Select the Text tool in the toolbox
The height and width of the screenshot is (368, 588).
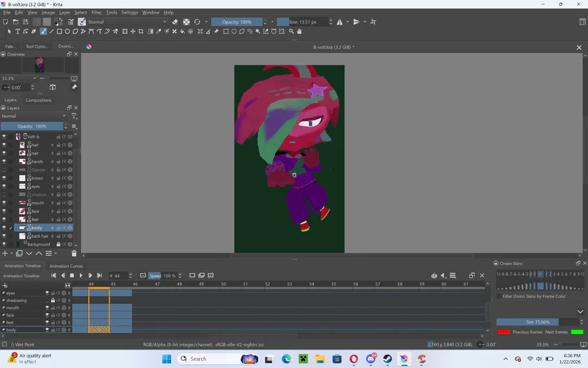click(x=17, y=31)
